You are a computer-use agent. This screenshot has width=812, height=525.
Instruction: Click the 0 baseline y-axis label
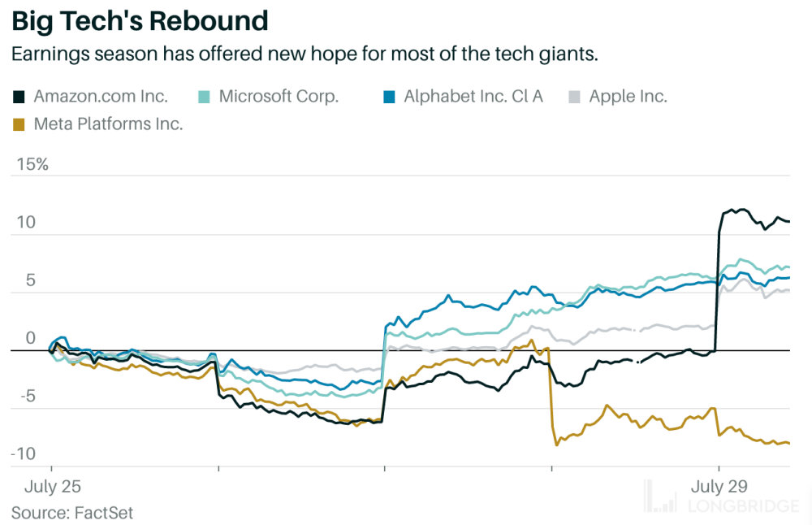click(31, 338)
